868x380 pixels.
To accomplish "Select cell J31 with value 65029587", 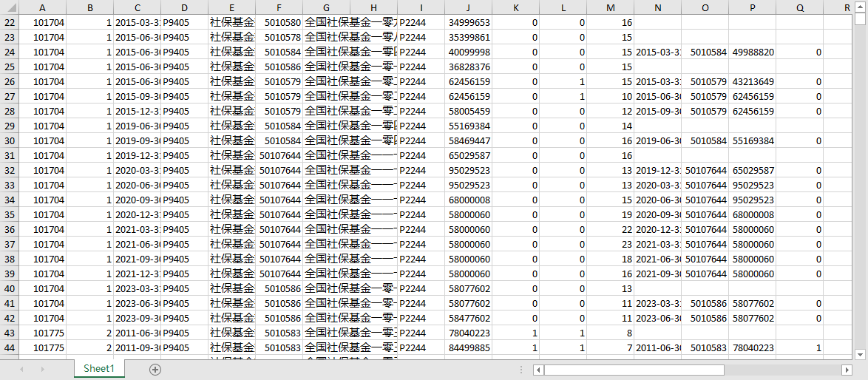I will (x=468, y=155).
